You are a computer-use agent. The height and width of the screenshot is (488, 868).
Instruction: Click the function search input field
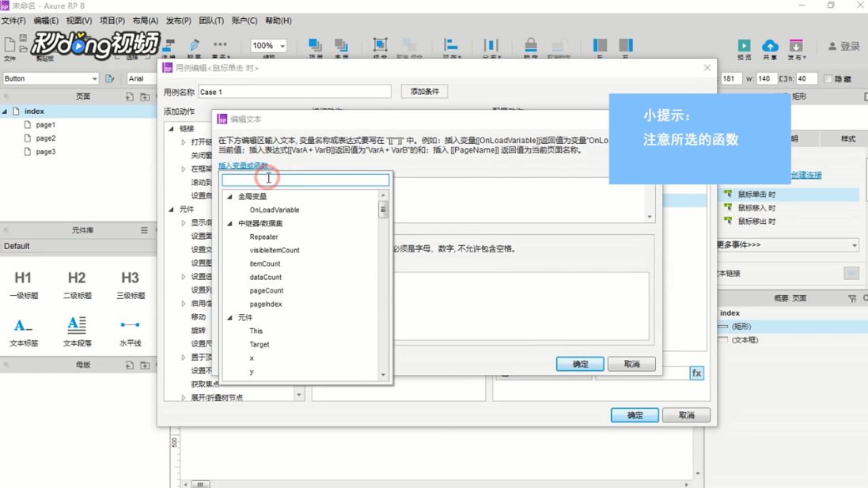pyautogui.click(x=305, y=180)
